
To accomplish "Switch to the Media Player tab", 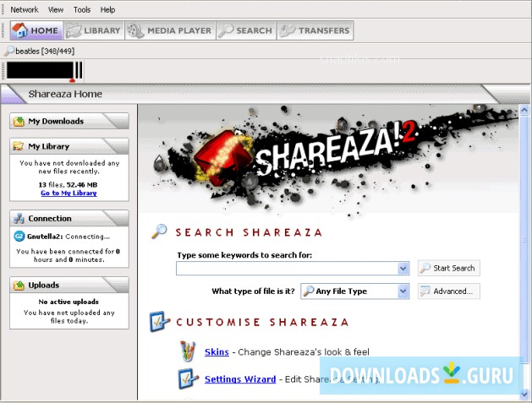I will click(x=170, y=30).
